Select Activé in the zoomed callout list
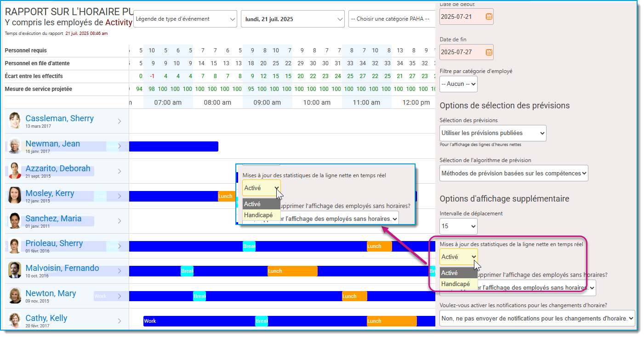The height and width of the screenshot is (337, 644). click(261, 204)
